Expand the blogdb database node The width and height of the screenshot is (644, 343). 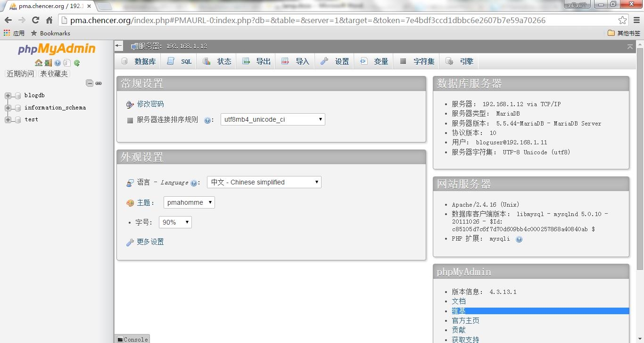(8, 96)
